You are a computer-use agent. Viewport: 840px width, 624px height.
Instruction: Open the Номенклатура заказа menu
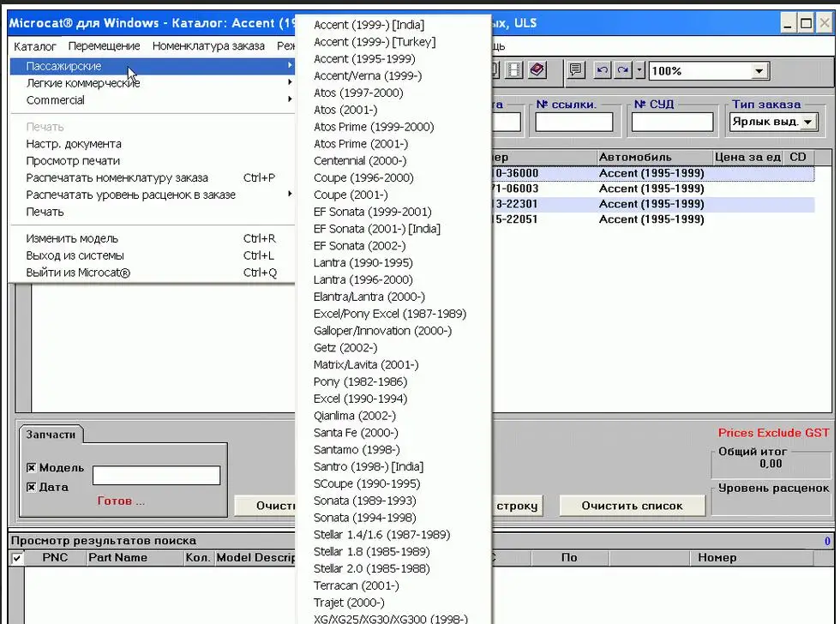208,46
